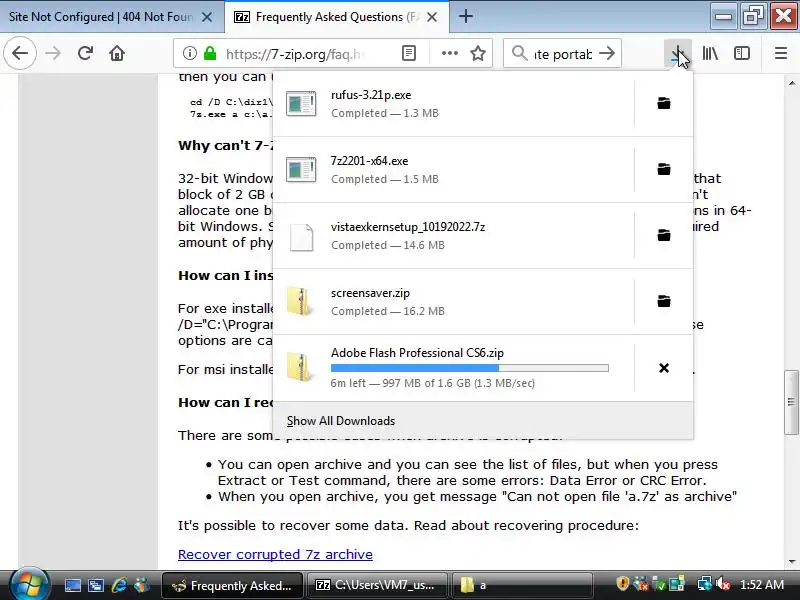Viewport: 800px width, 600px height.
Task: Switch to the "a" folder taskbar button
Action: point(522,585)
